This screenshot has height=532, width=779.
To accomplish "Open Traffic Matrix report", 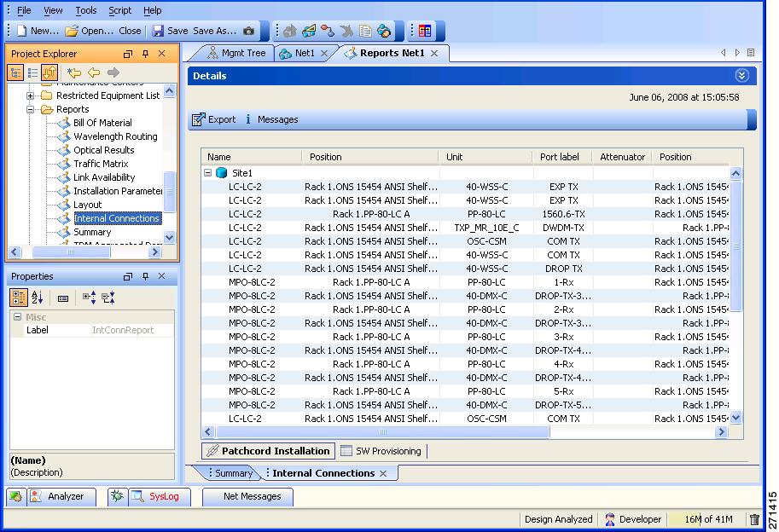I will tap(101, 164).
